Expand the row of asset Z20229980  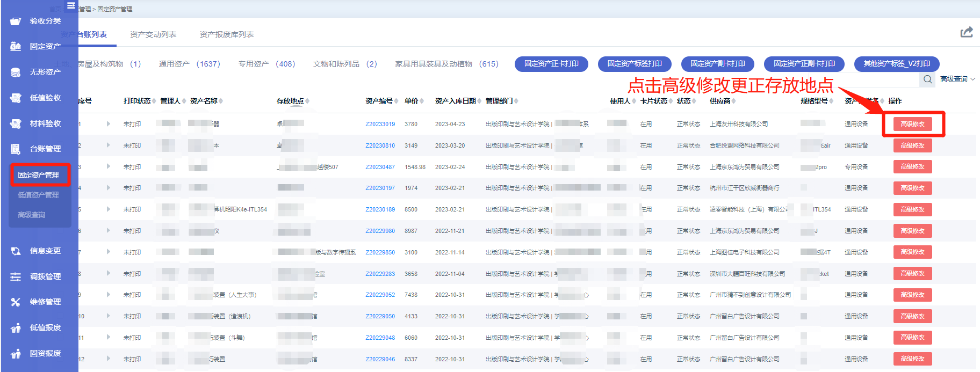pyautogui.click(x=109, y=231)
